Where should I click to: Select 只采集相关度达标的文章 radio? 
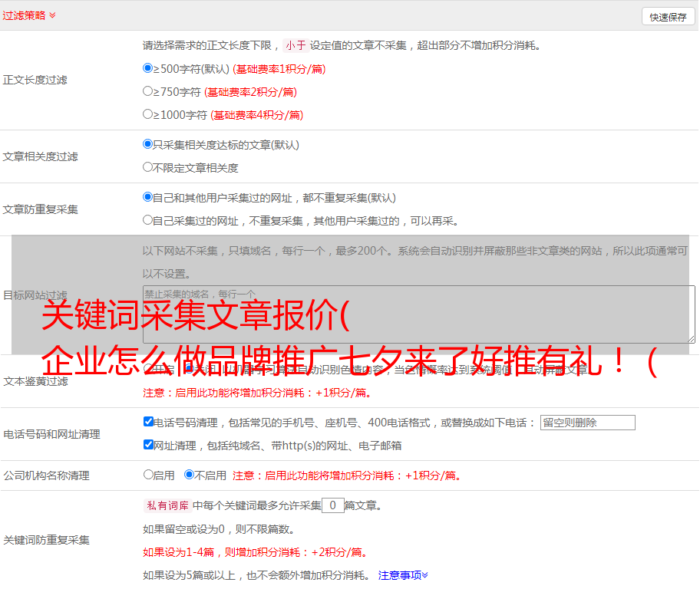147,143
